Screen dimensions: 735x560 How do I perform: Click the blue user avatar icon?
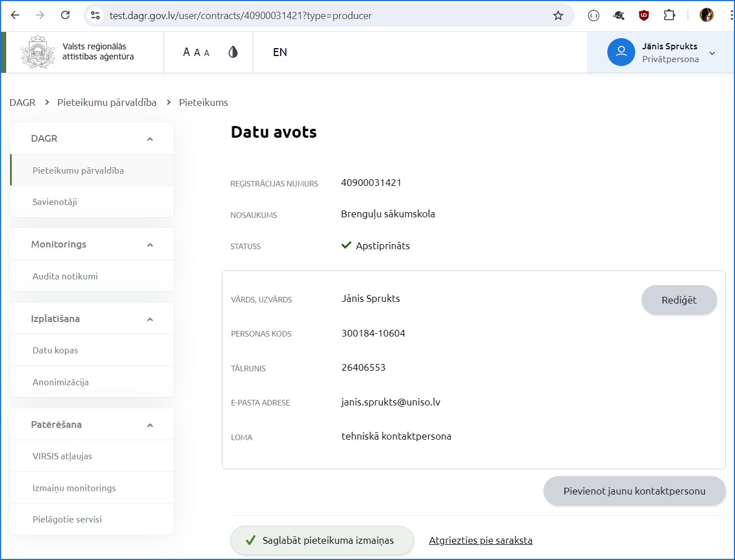pyautogui.click(x=621, y=52)
